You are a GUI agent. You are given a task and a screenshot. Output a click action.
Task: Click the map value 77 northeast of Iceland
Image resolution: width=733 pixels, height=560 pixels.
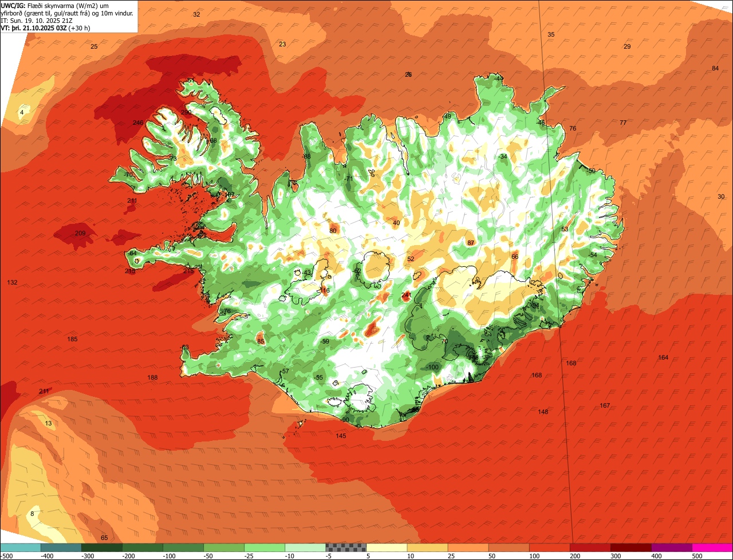(623, 123)
